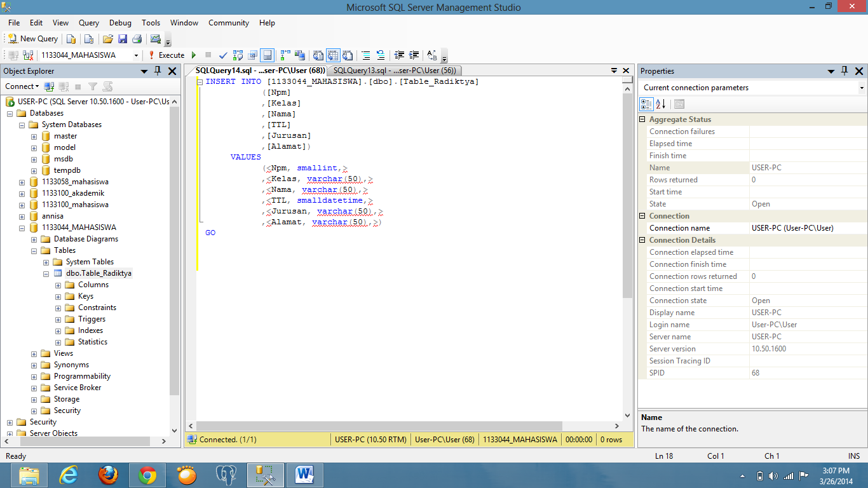Pin or unpin the Object Explorer panel
The image size is (868, 488).
point(158,71)
